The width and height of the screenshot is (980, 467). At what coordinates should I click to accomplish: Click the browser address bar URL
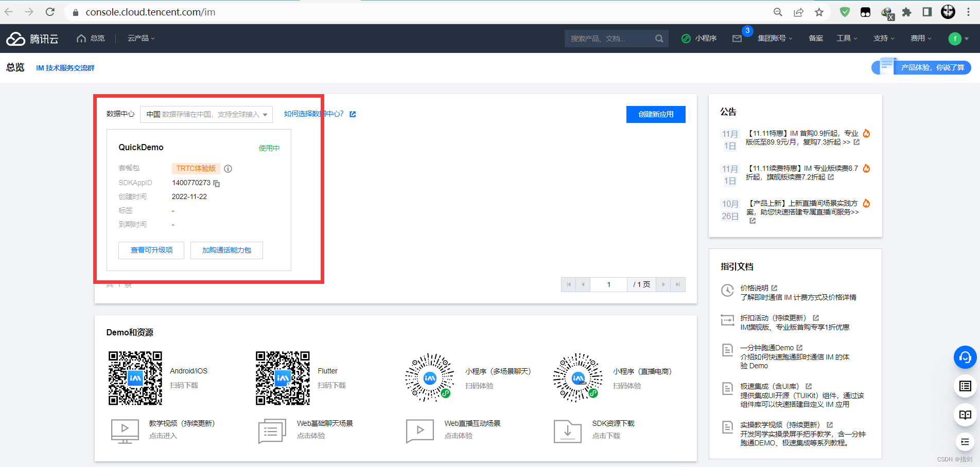click(x=150, y=12)
